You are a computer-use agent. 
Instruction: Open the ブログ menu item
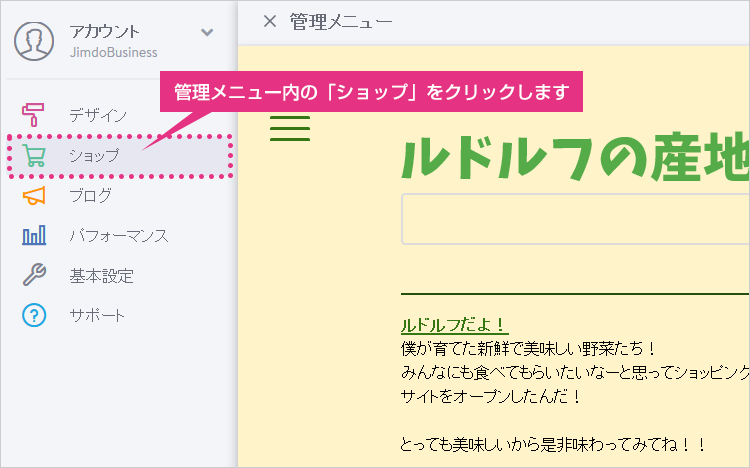pyautogui.click(x=90, y=196)
